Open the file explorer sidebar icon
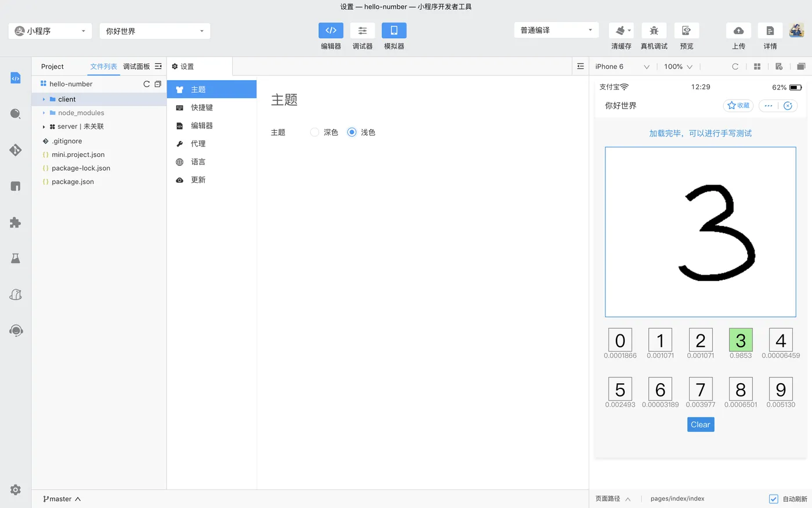Viewport: 812px width, 508px height. 16,78
